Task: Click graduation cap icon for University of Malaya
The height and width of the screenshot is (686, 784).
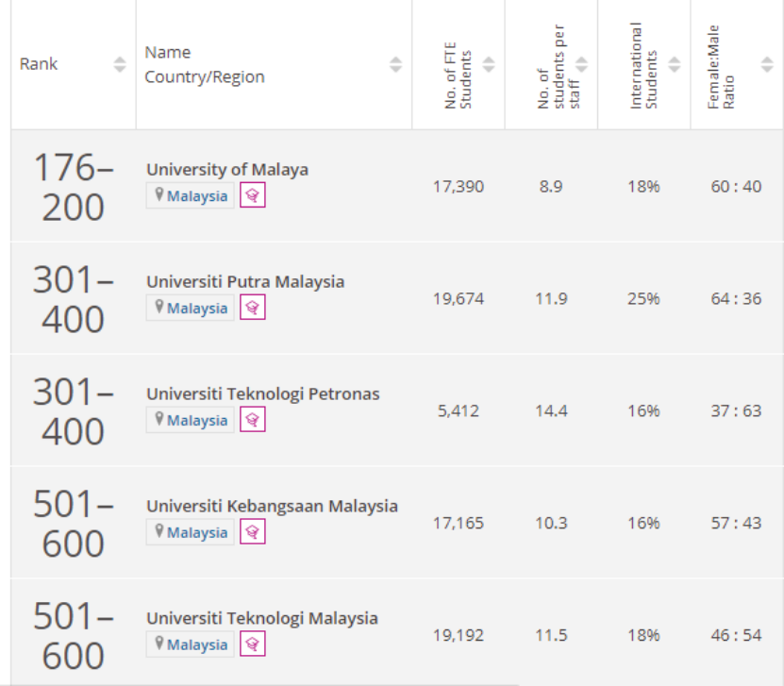Action: [253, 195]
